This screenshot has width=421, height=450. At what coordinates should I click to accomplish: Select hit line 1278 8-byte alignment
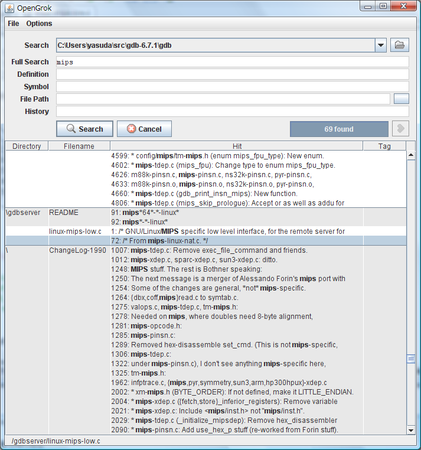click(x=212, y=316)
